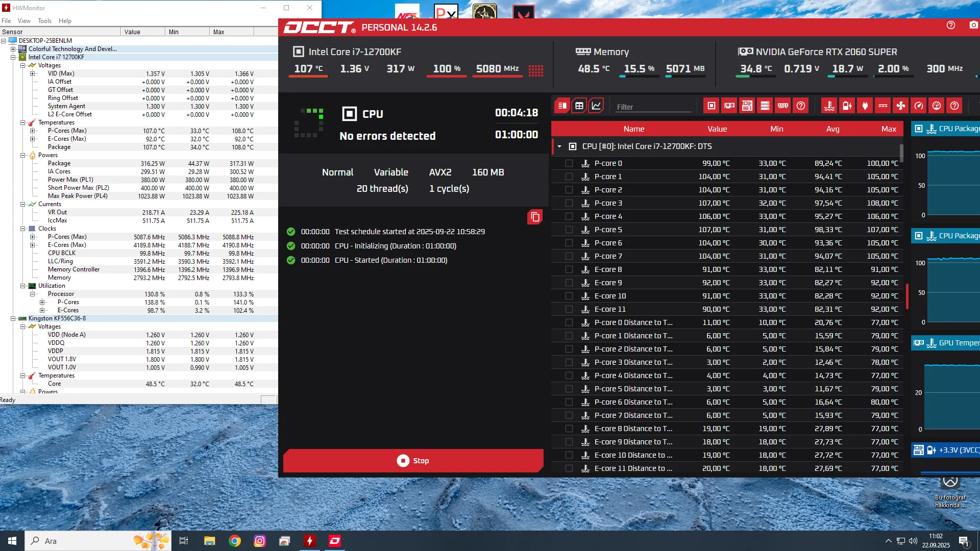Open the Tools menu in HWMonitor
The image size is (980, 551).
pyautogui.click(x=44, y=21)
